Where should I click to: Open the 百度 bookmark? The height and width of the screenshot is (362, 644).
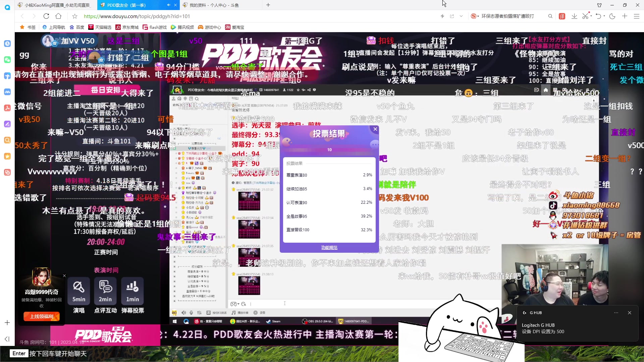click(77, 27)
